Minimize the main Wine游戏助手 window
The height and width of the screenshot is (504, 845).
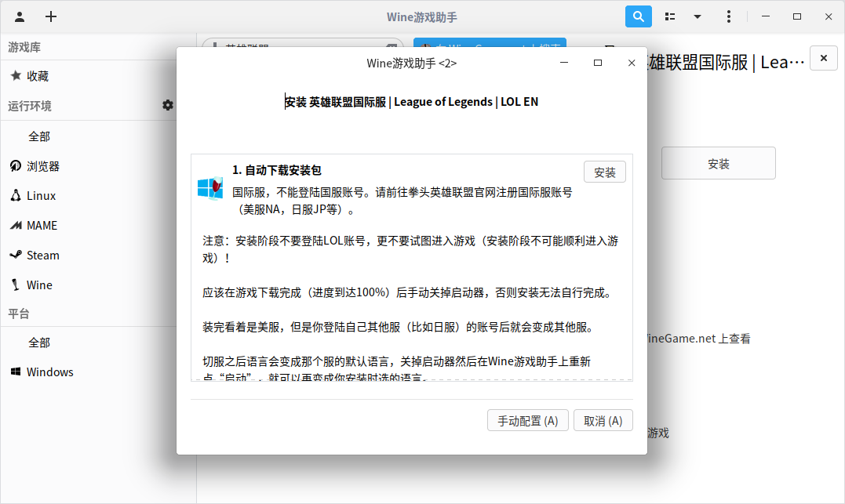pyautogui.click(x=765, y=16)
